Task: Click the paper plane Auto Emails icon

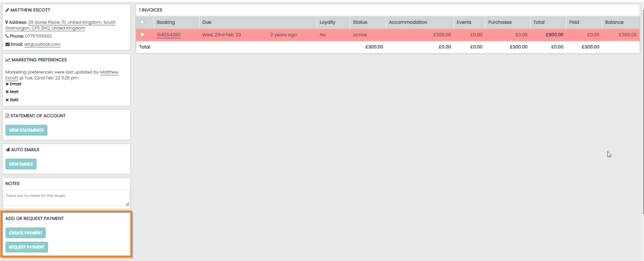Action: click(7, 150)
